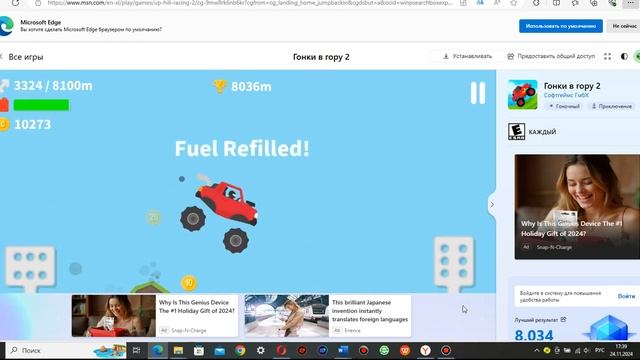The height and width of the screenshot is (360, 640).
Task: Open the sidebar Snap-N-Charge ad image
Action: (577, 207)
